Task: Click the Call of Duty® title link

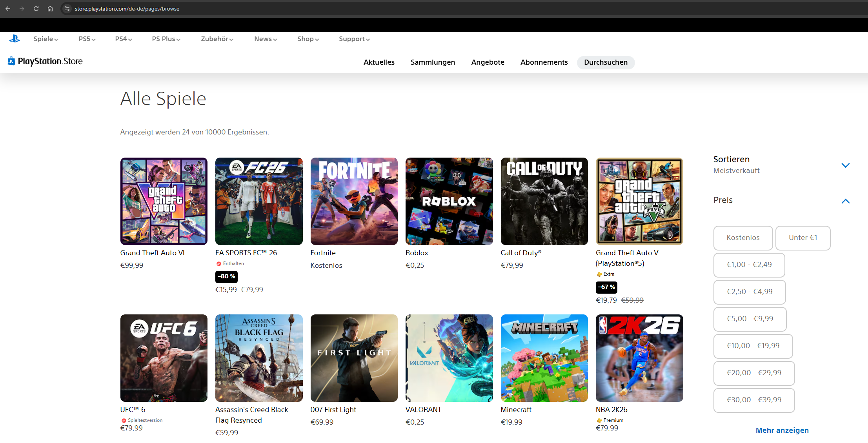Action: (x=521, y=253)
